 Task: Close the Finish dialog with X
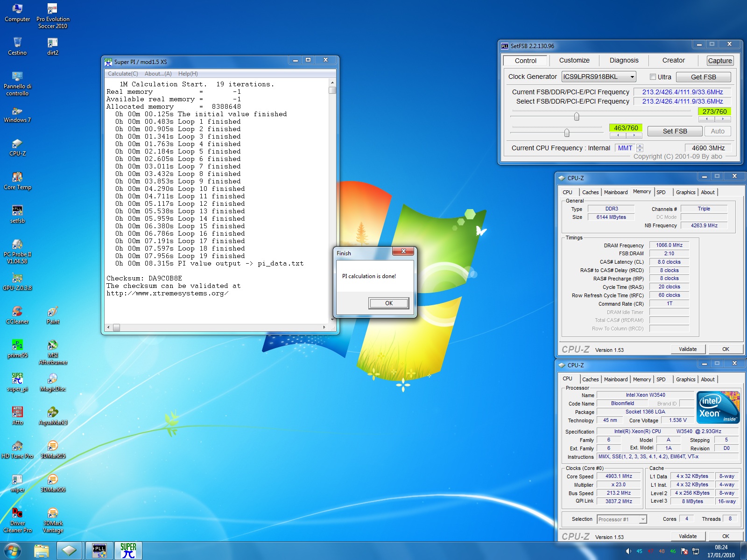pos(403,252)
